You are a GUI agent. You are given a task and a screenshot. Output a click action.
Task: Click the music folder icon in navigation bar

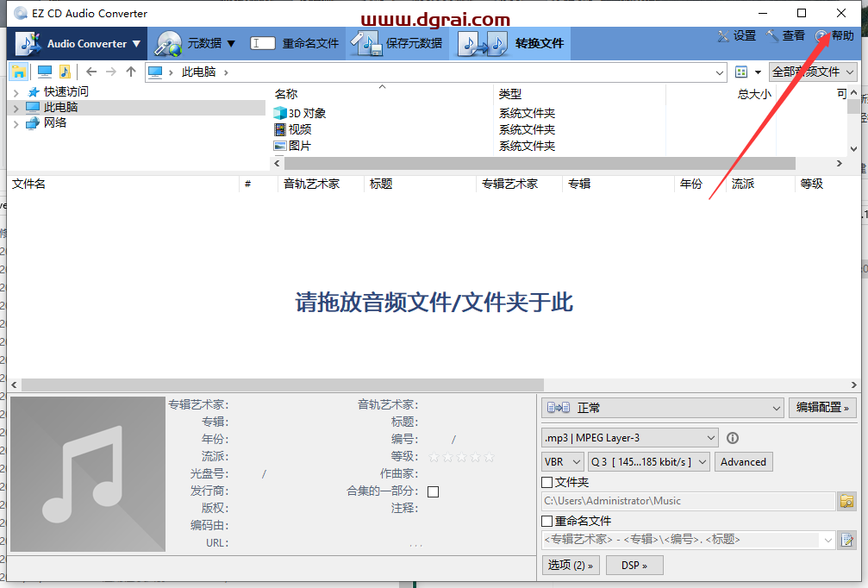pos(64,72)
